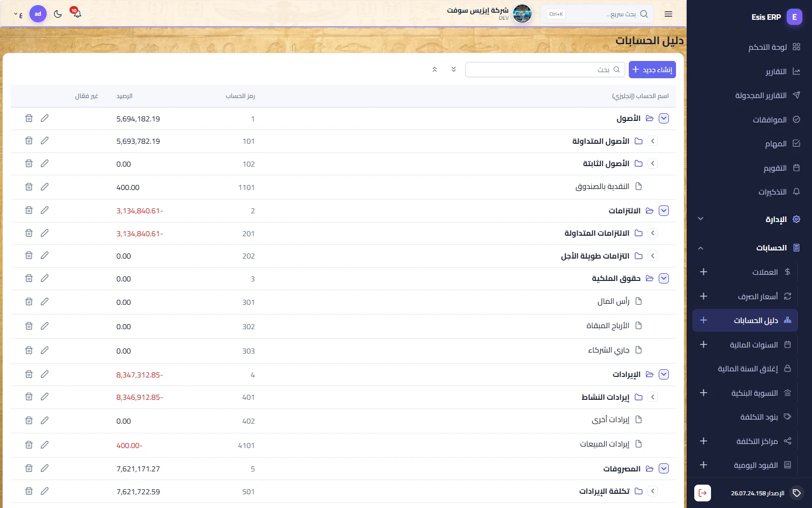Open إغلاق السنة المالية item
Viewport: 812px width, 508px height.
tap(748, 369)
